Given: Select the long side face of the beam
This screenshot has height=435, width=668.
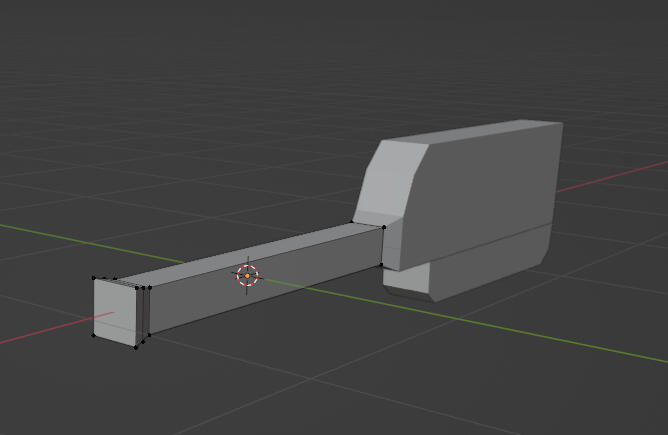Looking at the screenshot, I should click(264, 280).
